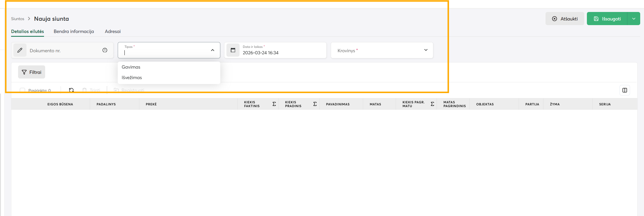The height and width of the screenshot is (216, 644).
Task: Collapse the Tipas dropdown with chevron
Action: coord(213,50)
